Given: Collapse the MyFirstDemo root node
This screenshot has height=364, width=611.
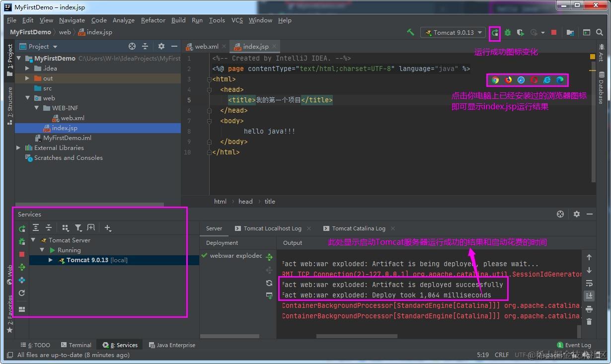Looking at the screenshot, I should (19, 58).
